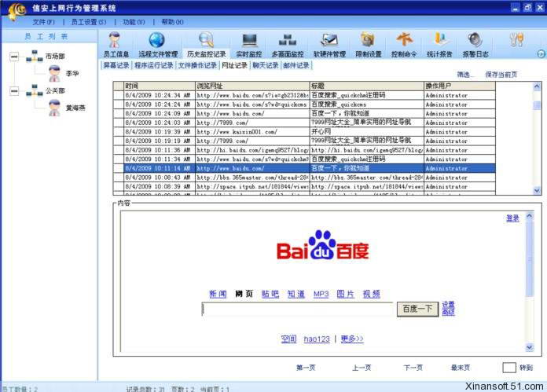
Task: Click the 下一页 next page link
Action: [413, 368]
